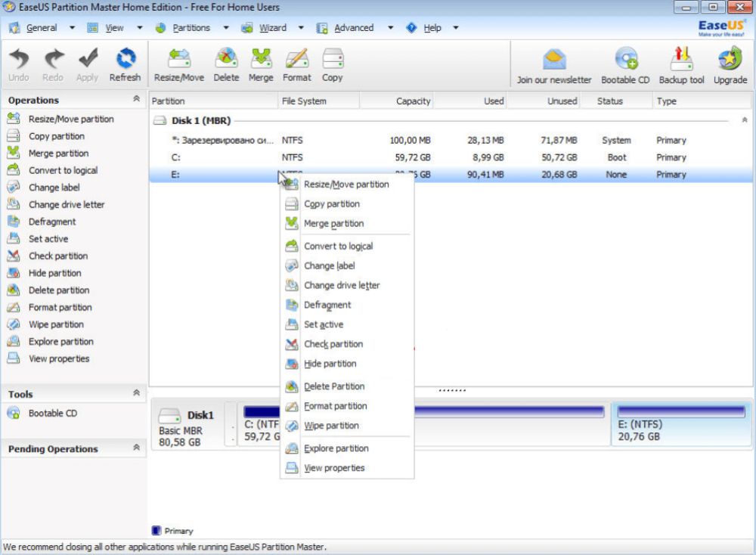Screen dimensions: 756x555
Task: Click the Format toolbar icon
Action: click(297, 60)
